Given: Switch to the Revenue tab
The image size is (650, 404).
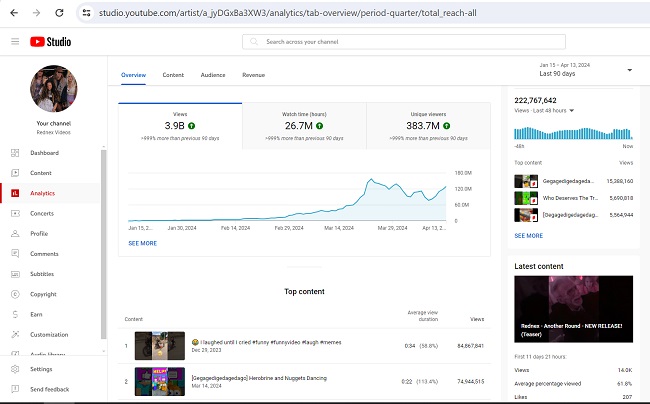Looking at the screenshot, I should point(253,75).
